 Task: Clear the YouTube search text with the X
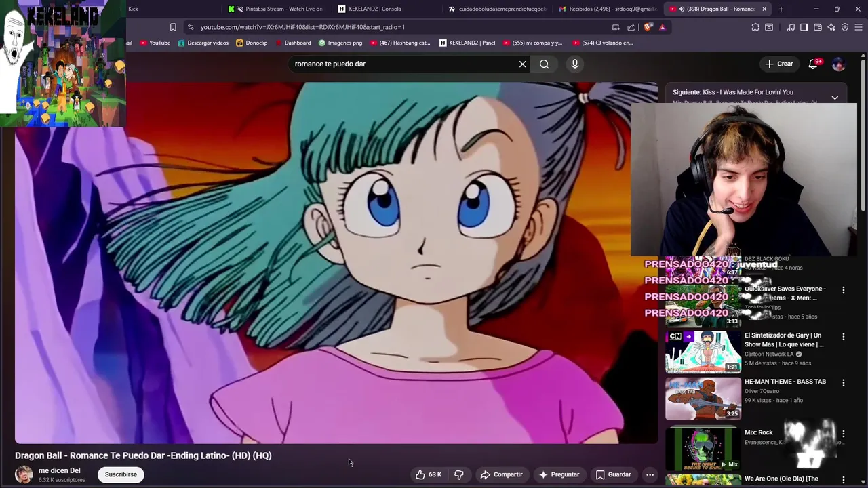point(522,64)
